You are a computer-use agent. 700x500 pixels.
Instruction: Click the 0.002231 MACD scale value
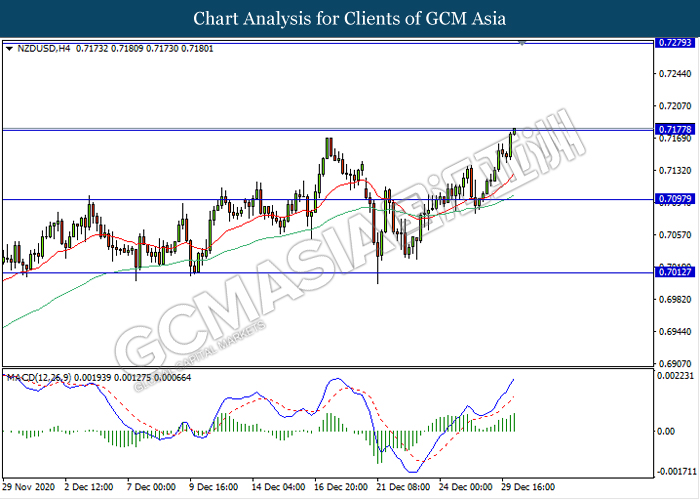coord(676,375)
